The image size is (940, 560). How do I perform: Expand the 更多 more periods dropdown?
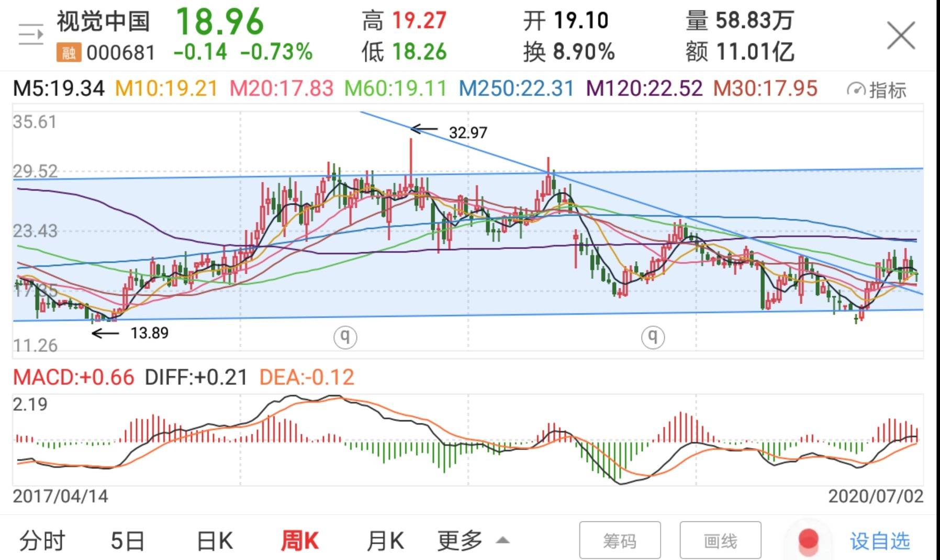[x=473, y=541]
